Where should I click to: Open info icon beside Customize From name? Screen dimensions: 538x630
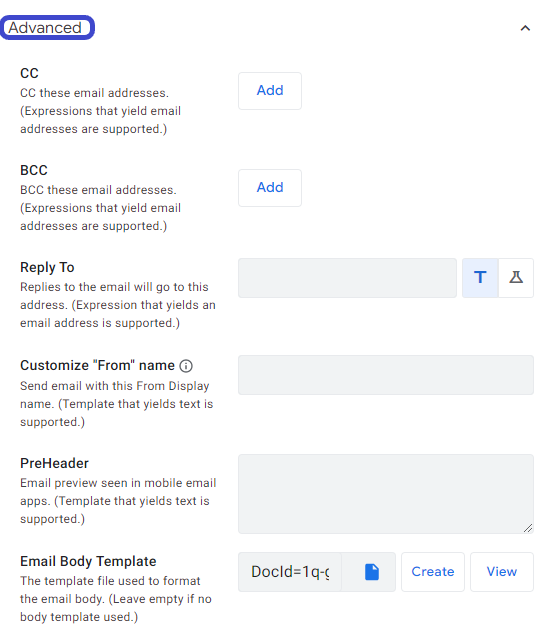point(186,366)
